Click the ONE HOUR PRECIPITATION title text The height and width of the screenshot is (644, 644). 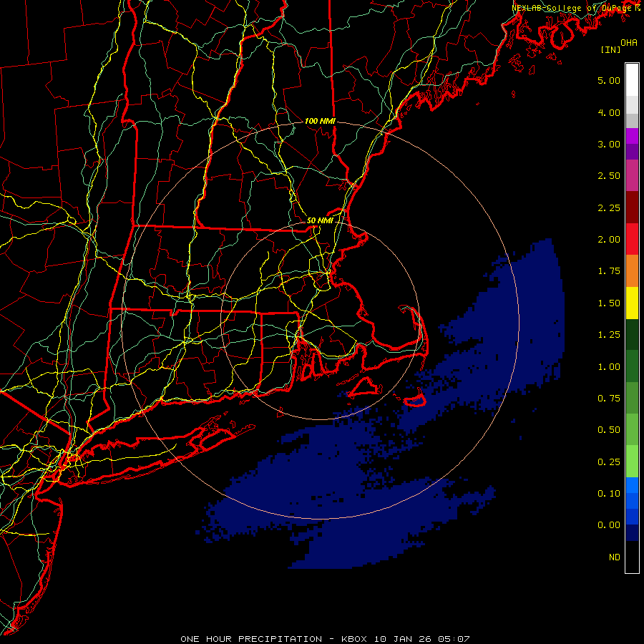251,639
